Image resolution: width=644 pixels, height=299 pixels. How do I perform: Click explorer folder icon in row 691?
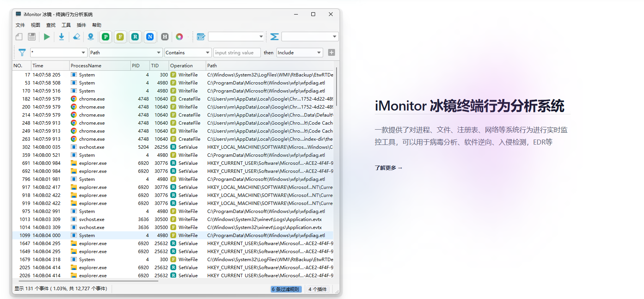(74, 163)
